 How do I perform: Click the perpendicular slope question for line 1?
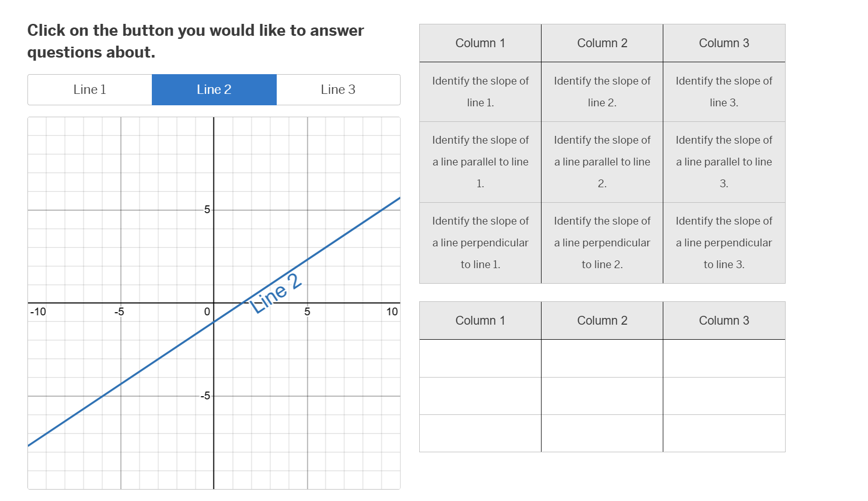[x=479, y=242]
